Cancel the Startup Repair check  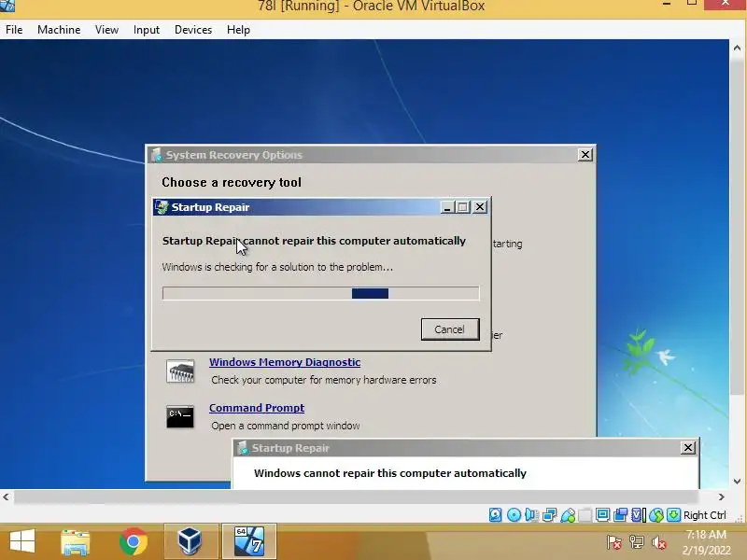[x=450, y=329]
